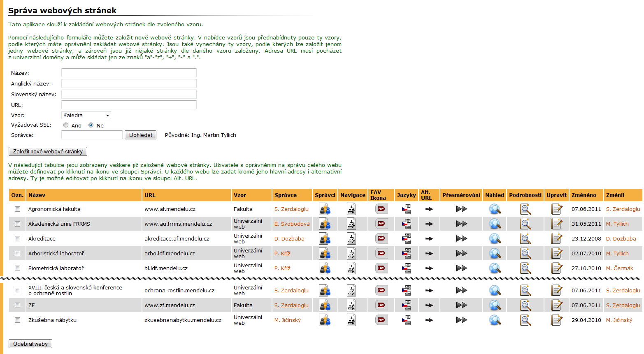Screen dimensions: 644x354
Task: Click FAV icon for Agronomická fakulta
Action: pos(381,209)
